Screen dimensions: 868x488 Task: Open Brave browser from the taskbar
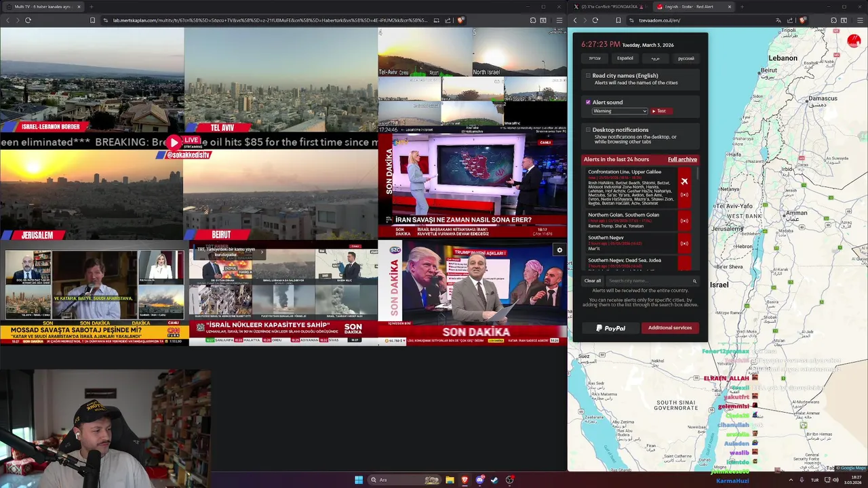(465, 480)
